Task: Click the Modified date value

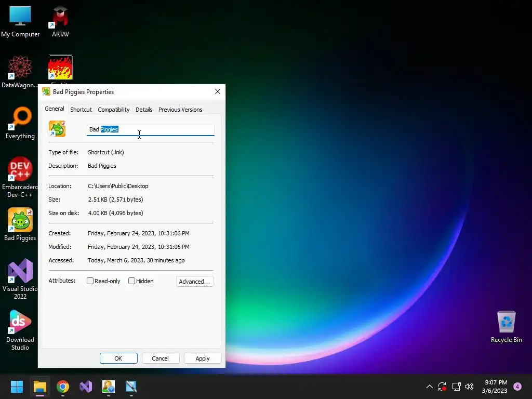Action: coord(138,247)
